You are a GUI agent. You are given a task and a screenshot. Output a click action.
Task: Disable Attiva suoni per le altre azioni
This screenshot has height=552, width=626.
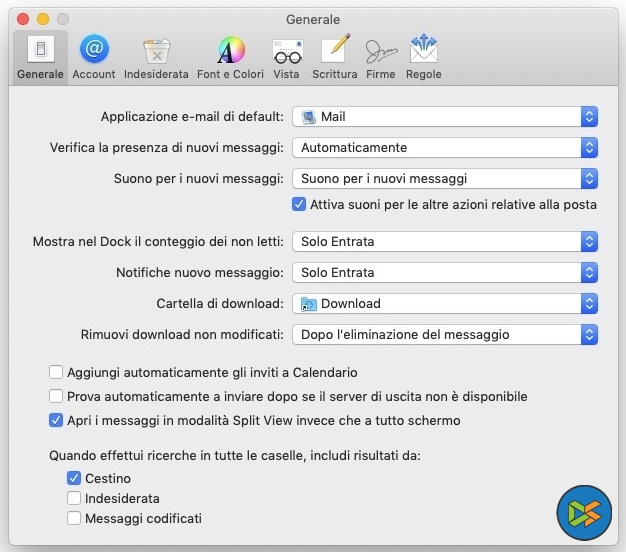[298, 205]
